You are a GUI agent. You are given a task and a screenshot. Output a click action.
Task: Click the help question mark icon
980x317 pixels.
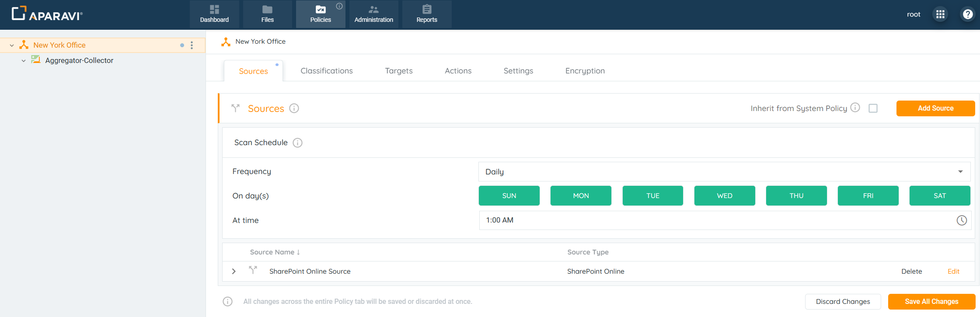[968, 14]
